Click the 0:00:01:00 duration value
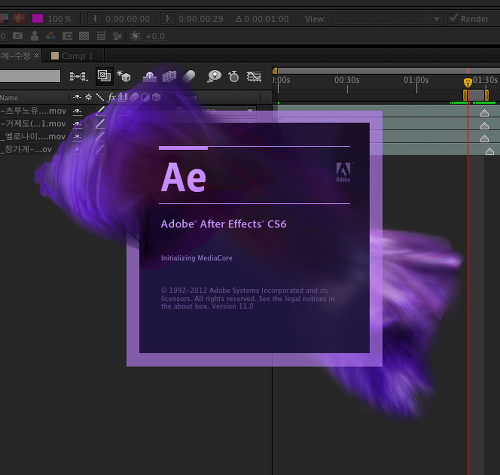The image size is (500, 475). point(266,19)
